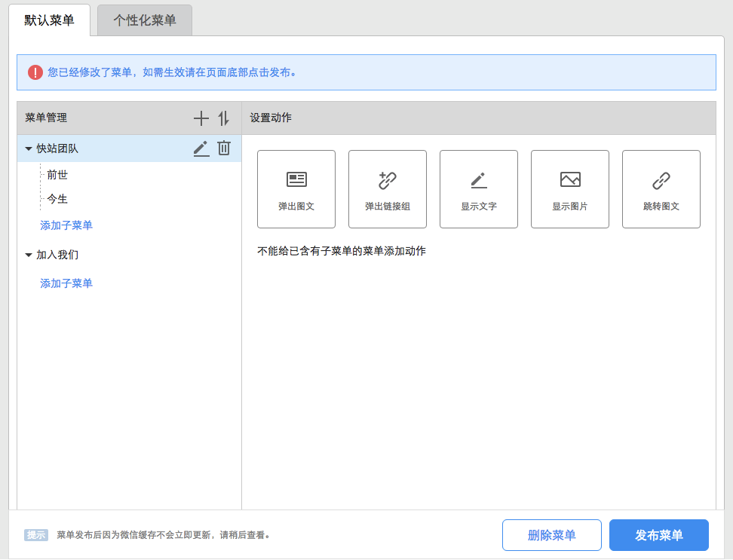The image size is (733, 560).
Task: Click the plus icon to add menu
Action: point(201,118)
